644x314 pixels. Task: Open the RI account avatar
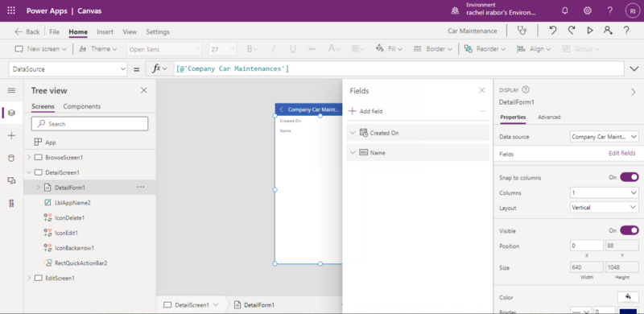[x=633, y=11]
